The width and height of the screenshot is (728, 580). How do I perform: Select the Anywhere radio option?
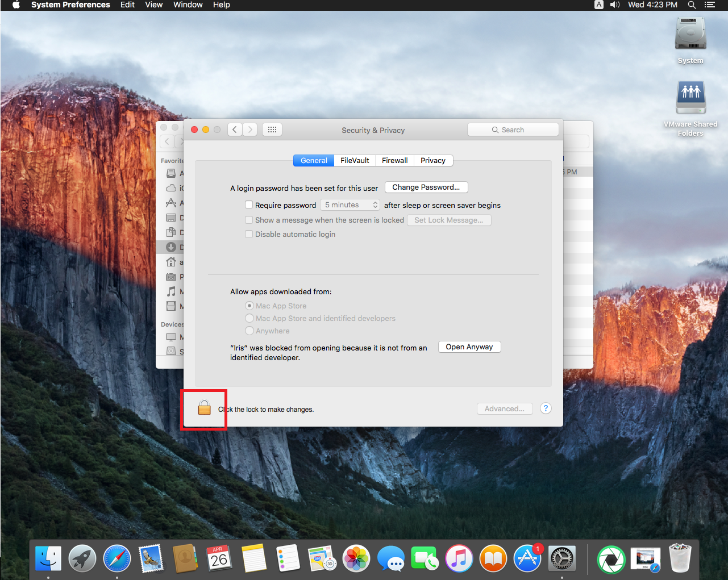[x=249, y=331]
